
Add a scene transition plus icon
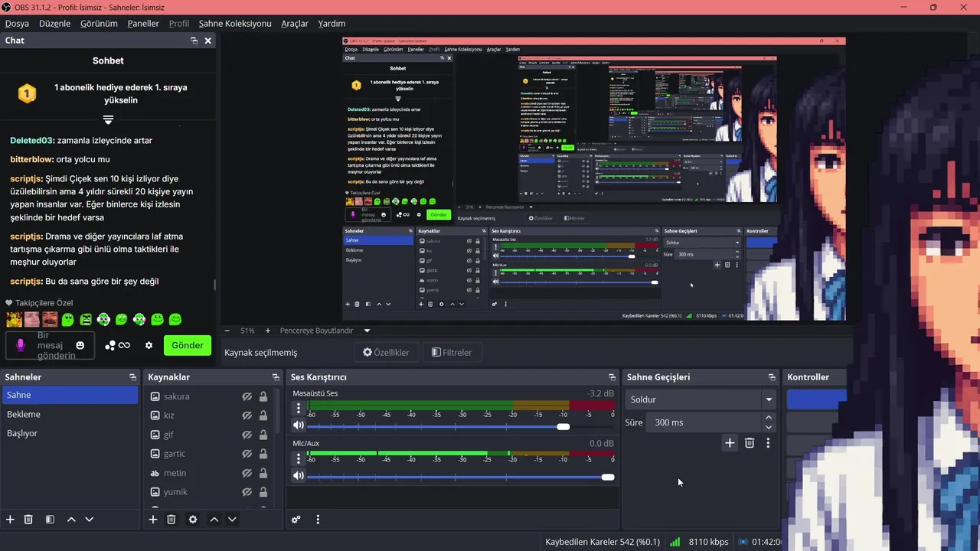click(730, 443)
